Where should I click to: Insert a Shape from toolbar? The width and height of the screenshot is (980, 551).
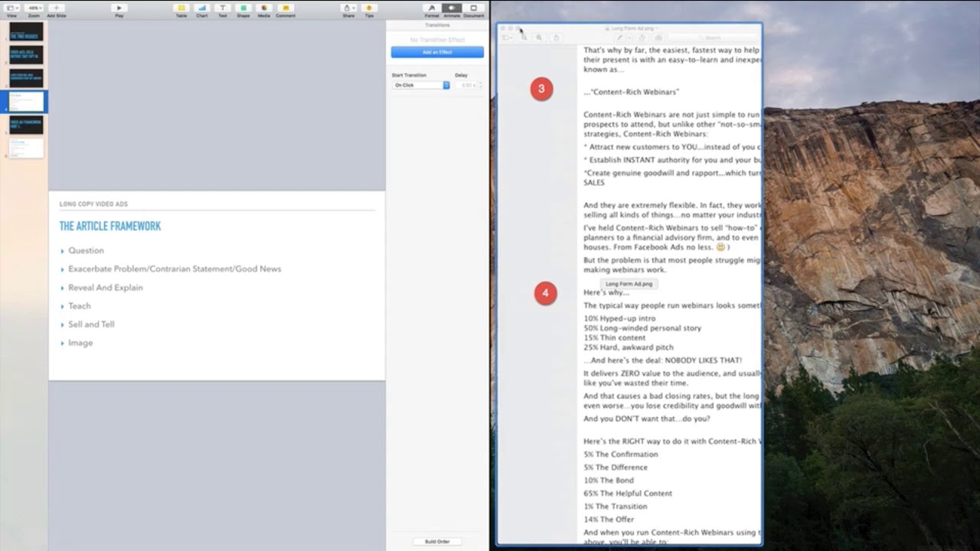[x=243, y=8]
